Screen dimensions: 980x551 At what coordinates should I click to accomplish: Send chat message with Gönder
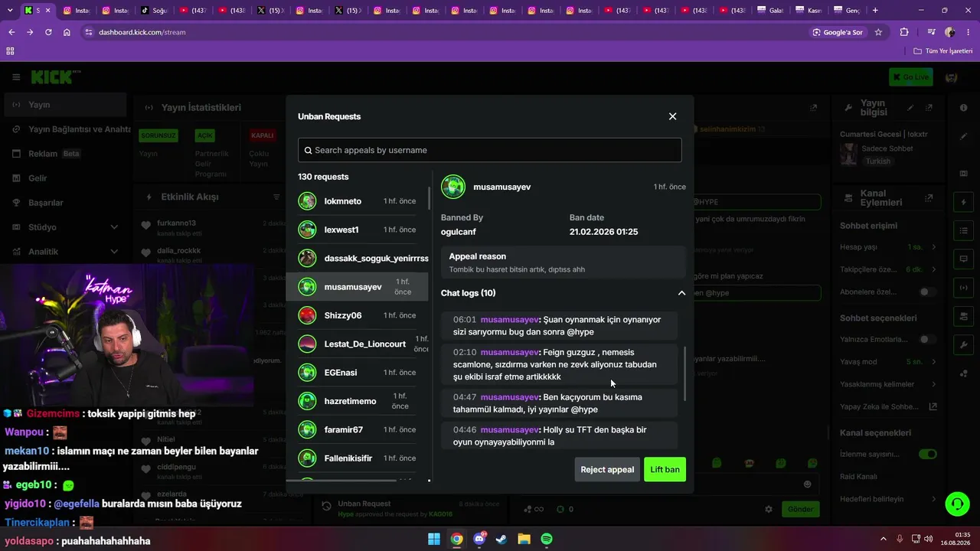[801, 509]
